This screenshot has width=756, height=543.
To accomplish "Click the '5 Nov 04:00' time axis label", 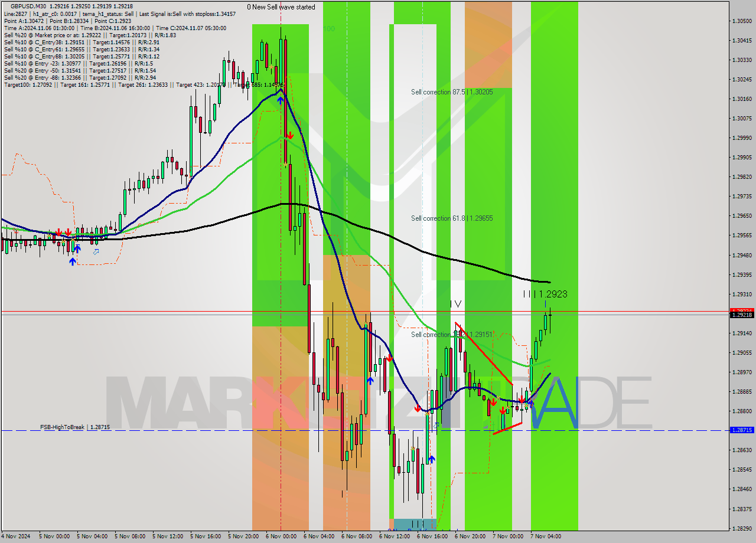I will tap(92, 537).
